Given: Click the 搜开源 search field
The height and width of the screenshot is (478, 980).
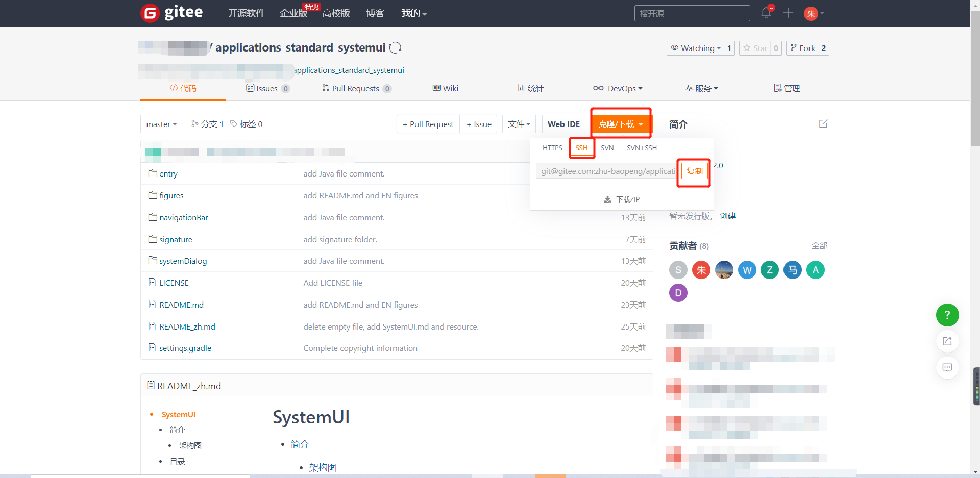Looking at the screenshot, I should [692, 13].
